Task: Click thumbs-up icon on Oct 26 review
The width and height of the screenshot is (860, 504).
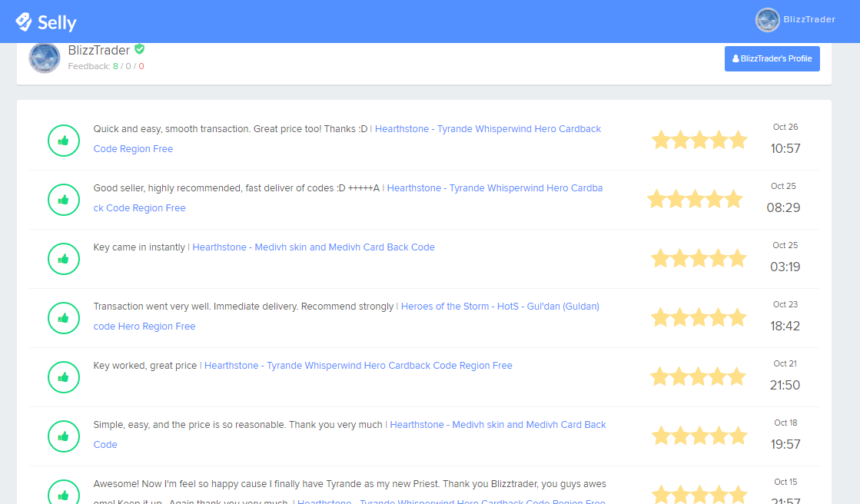Action: (x=64, y=141)
